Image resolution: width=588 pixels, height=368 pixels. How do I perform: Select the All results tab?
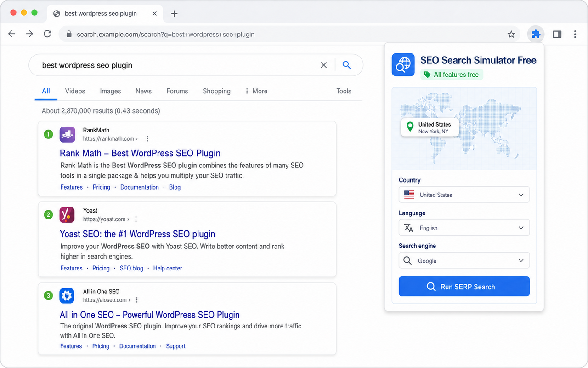coord(46,91)
